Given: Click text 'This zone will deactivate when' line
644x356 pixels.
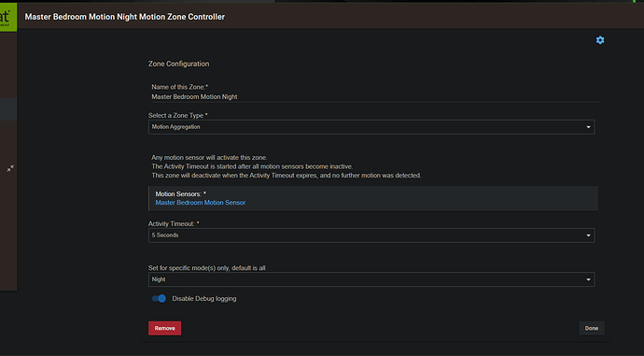Looking at the screenshot, I should point(287,176).
